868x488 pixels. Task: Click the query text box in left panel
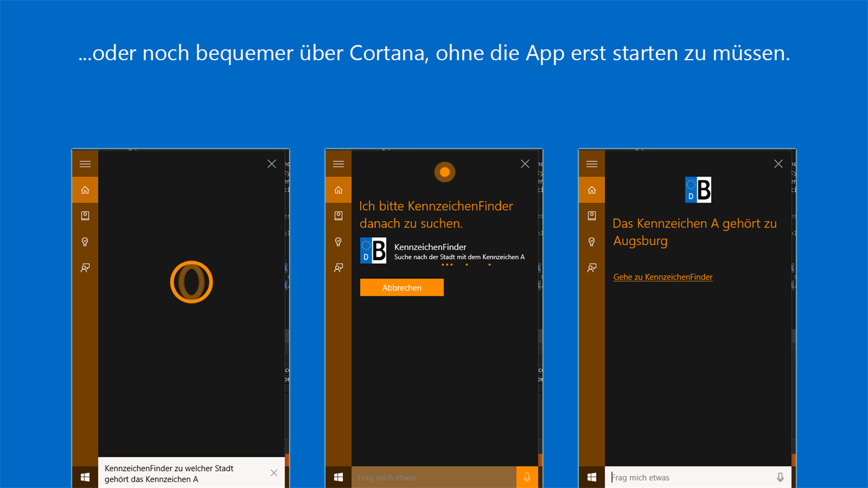192,473
